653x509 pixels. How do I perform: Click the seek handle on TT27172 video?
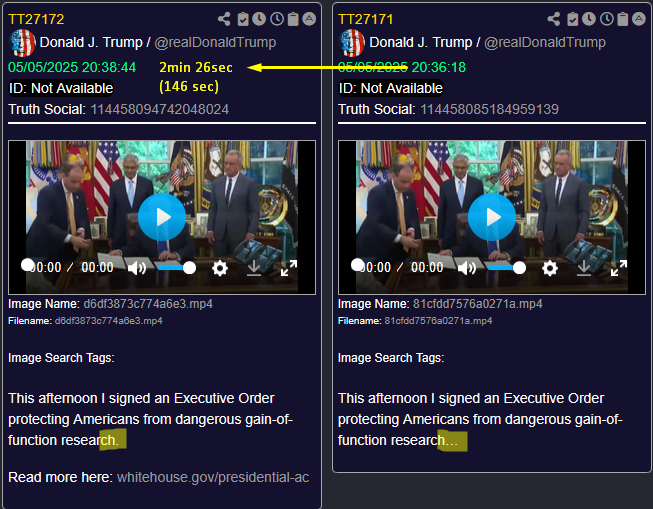tap(27, 264)
